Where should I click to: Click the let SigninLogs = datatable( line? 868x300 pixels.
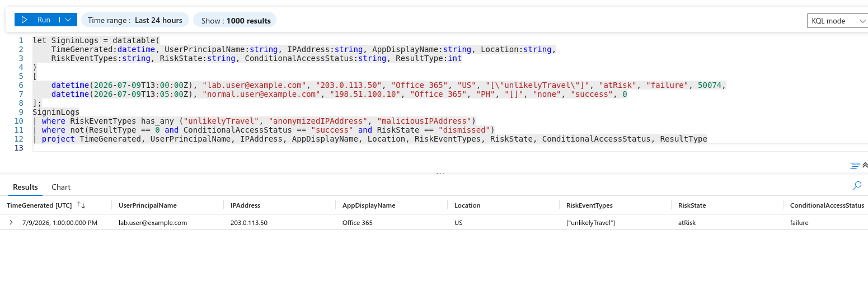(x=96, y=40)
